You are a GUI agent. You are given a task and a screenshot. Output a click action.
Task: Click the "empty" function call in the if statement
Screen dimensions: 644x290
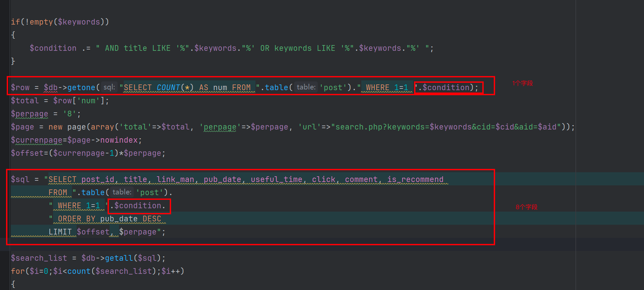coord(41,22)
